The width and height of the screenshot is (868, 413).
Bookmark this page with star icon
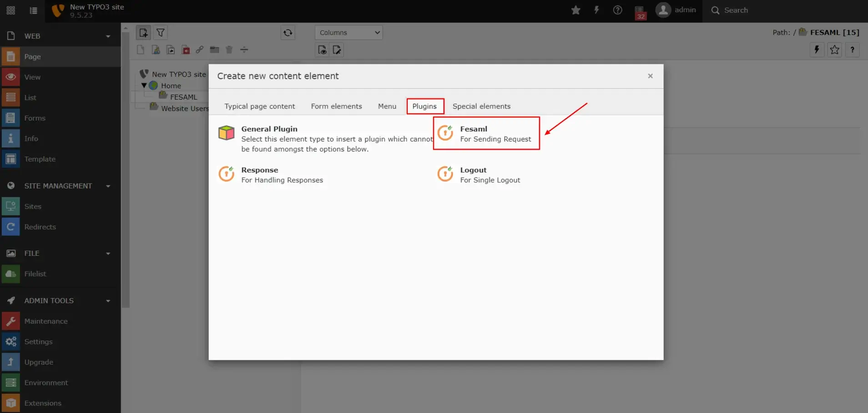(x=835, y=50)
